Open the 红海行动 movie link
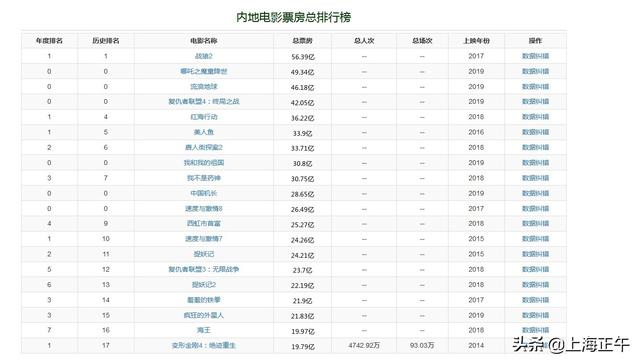640x363 pixels. pyautogui.click(x=204, y=117)
